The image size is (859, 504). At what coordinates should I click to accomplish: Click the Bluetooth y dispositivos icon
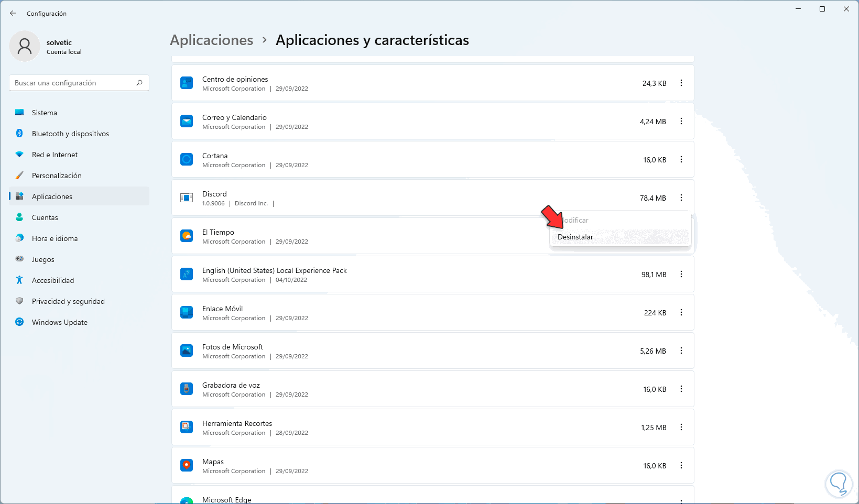19,134
